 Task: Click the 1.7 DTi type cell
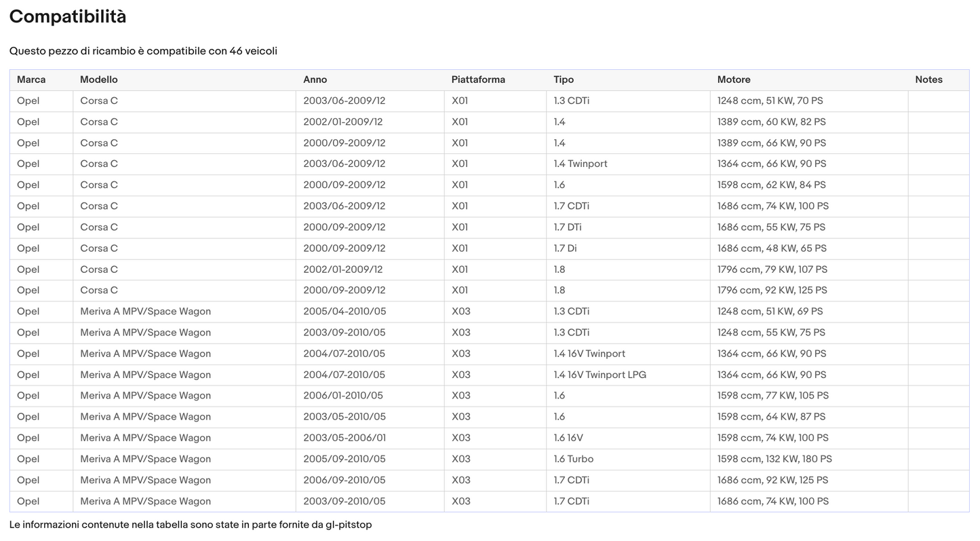pos(567,227)
